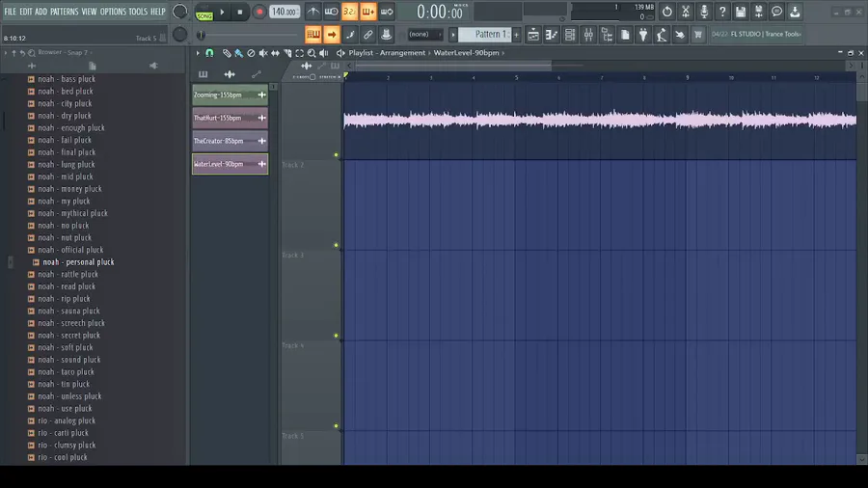Open the plugin (plug) icon
Image resolution: width=868 pixels, height=488 pixels.
(643, 35)
